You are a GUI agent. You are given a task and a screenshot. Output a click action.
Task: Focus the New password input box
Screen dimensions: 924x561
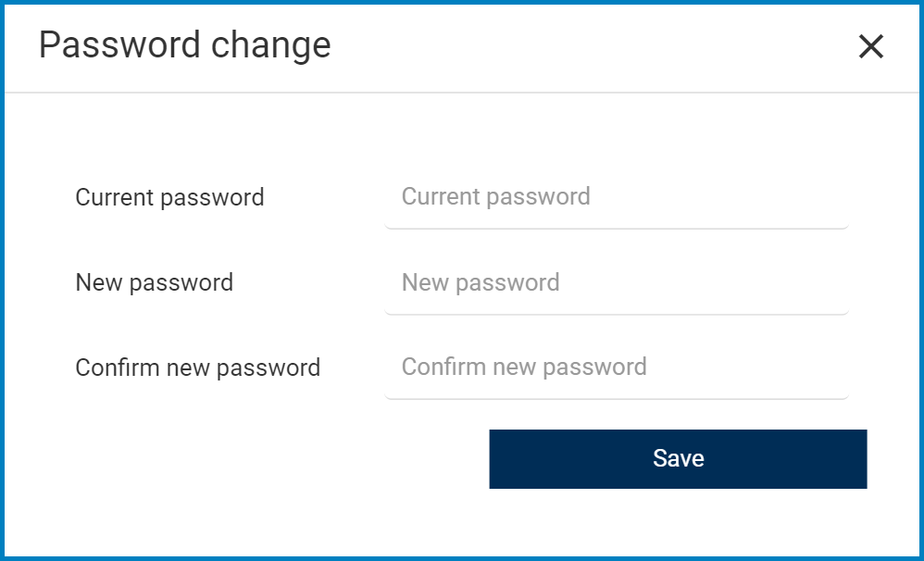pos(616,281)
